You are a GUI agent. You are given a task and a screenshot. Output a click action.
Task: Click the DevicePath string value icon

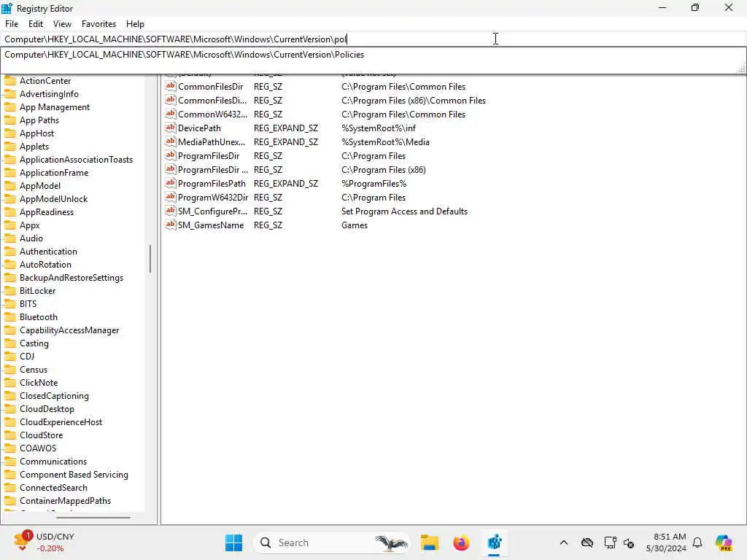pyautogui.click(x=171, y=128)
